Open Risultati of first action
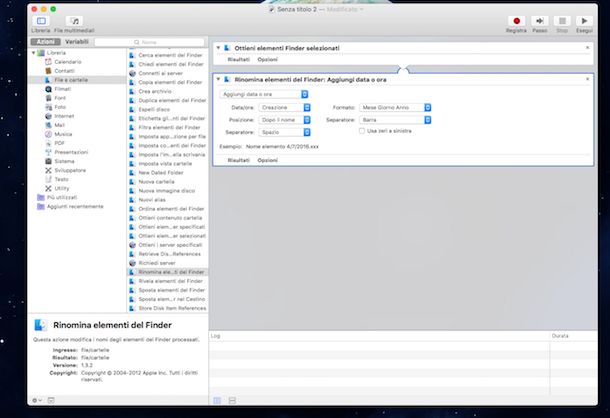The width and height of the screenshot is (610, 418). pos(238,60)
